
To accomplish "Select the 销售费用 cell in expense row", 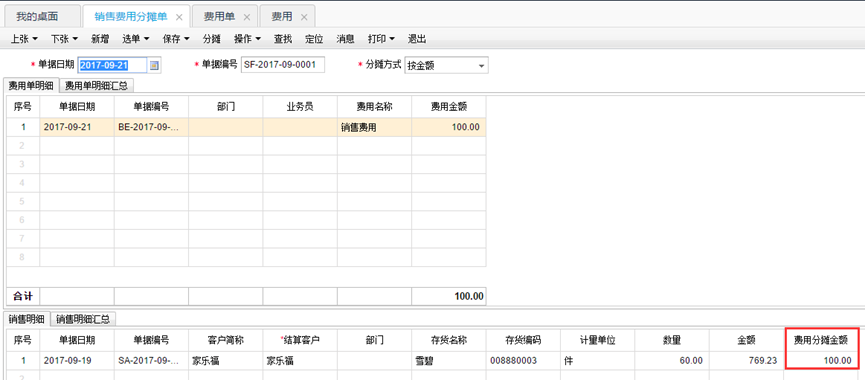I will (x=375, y=127).
